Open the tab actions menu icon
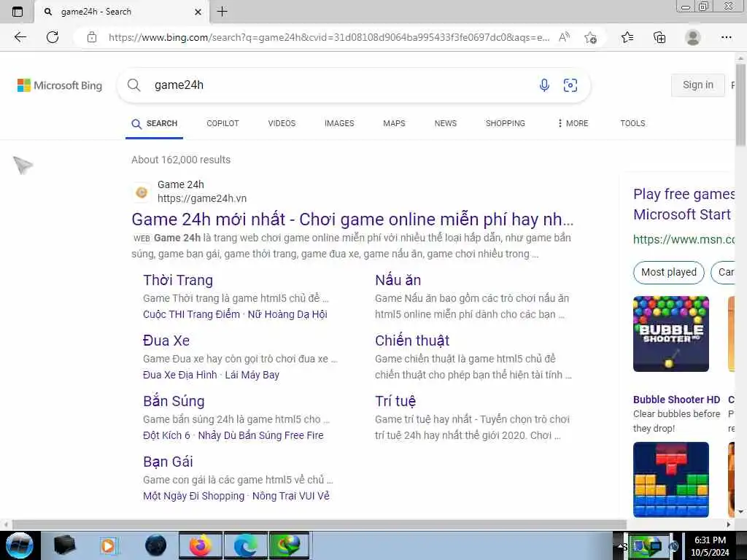The height and width of the screenshot is (560, 747). tap(18, 12)
